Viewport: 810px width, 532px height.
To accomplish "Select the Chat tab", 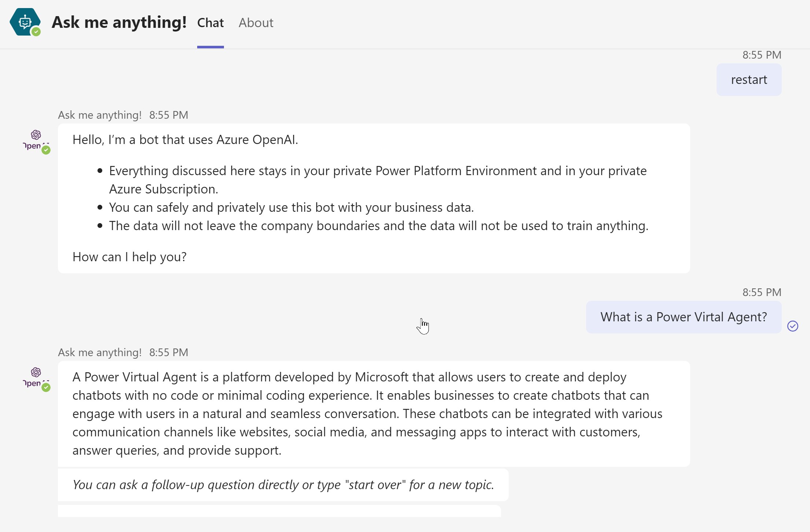I will pos(210,23).
